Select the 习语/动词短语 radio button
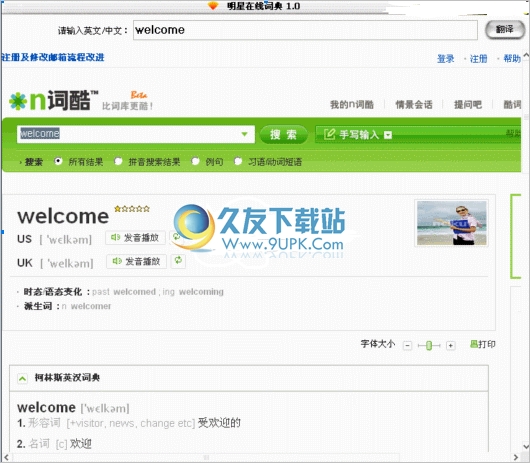Viewport: 530px width, 463px height. pos(238,161)
